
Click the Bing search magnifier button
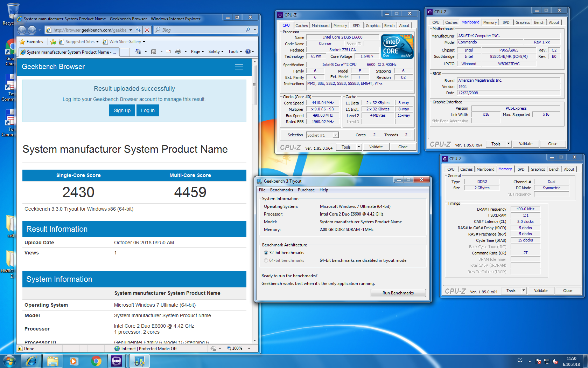tap(248, 30)
